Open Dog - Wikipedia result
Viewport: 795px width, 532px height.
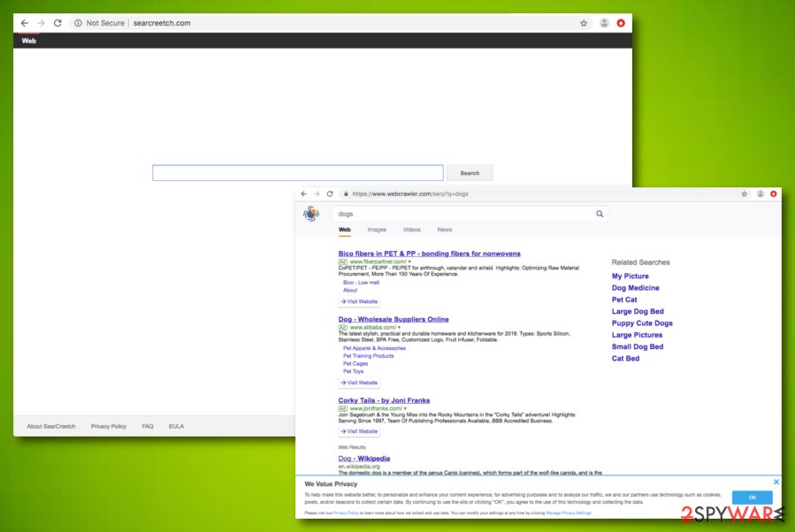tap(364, 459)
